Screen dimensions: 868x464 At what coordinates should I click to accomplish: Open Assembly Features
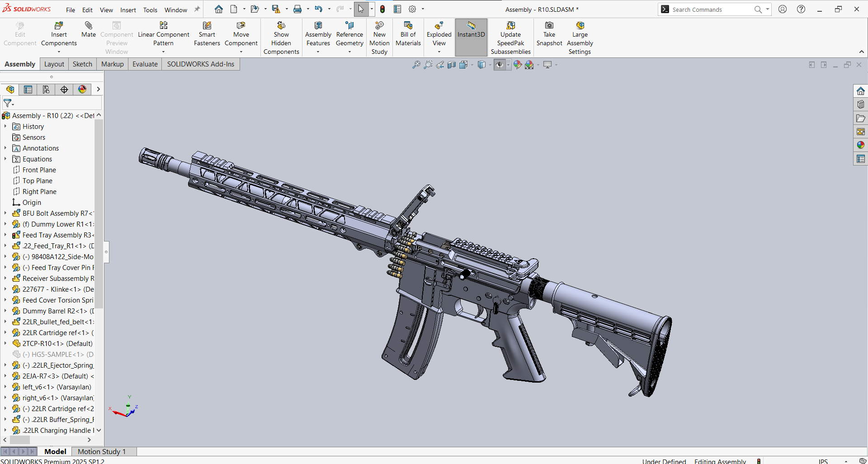coord(318,34)
